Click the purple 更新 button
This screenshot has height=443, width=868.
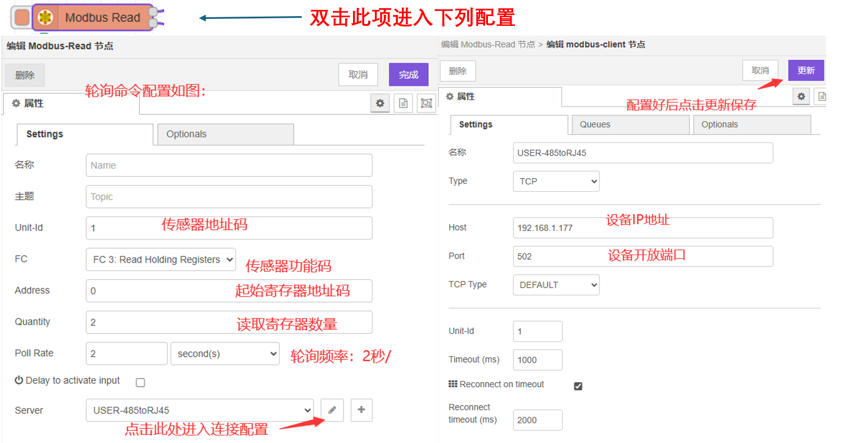(x=805, y=71)
